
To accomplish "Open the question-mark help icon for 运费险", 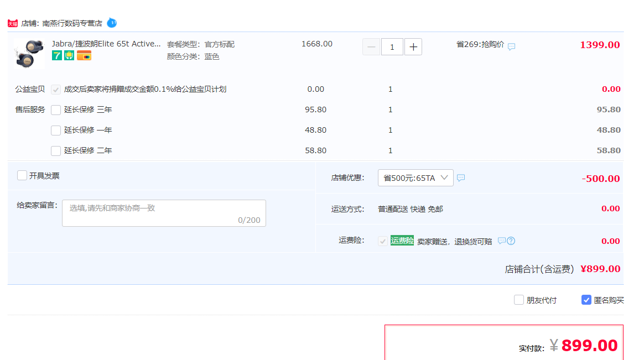I will pos(511,241).
